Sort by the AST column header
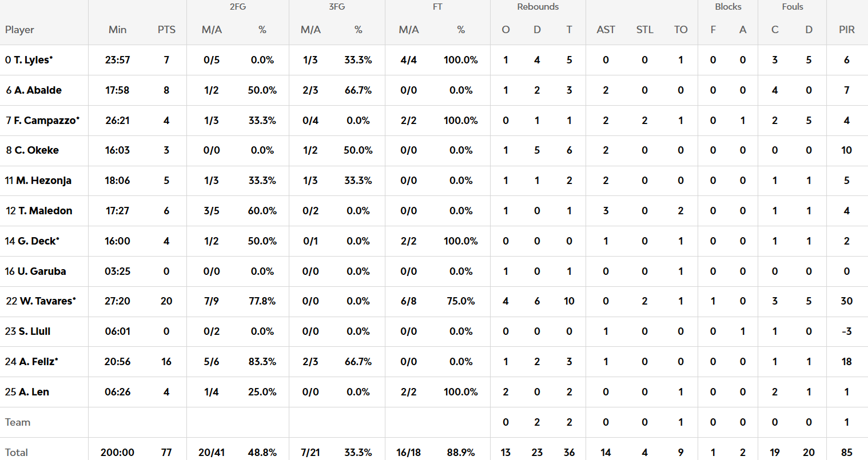The image size is (868, 460). [606, 30]
